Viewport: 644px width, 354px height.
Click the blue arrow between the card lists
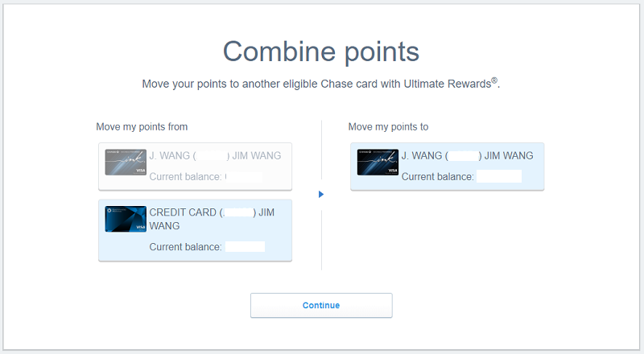pyautogui.click(x=321, y=195)
